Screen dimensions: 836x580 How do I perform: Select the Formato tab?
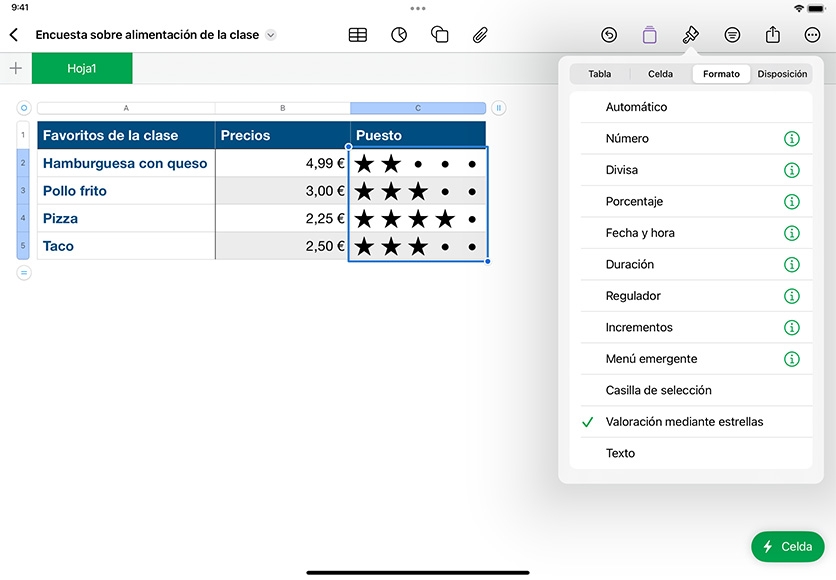[x=721, y=74]
